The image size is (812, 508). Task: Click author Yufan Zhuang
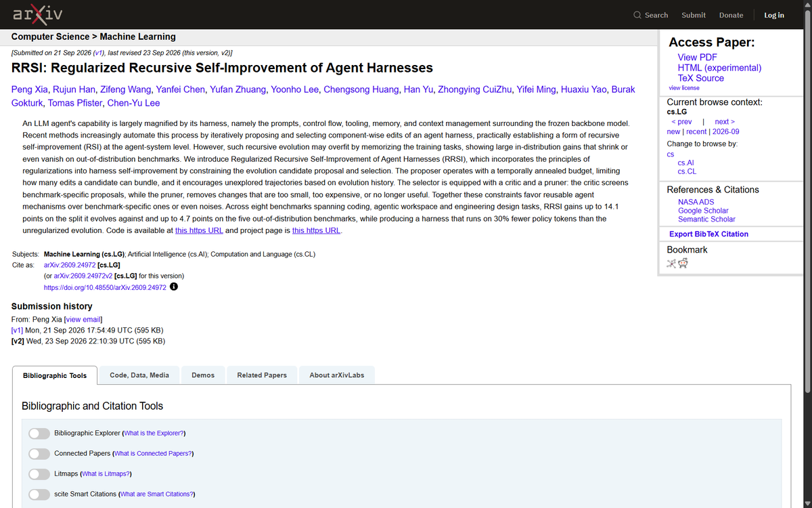click(x=238, y=89)
